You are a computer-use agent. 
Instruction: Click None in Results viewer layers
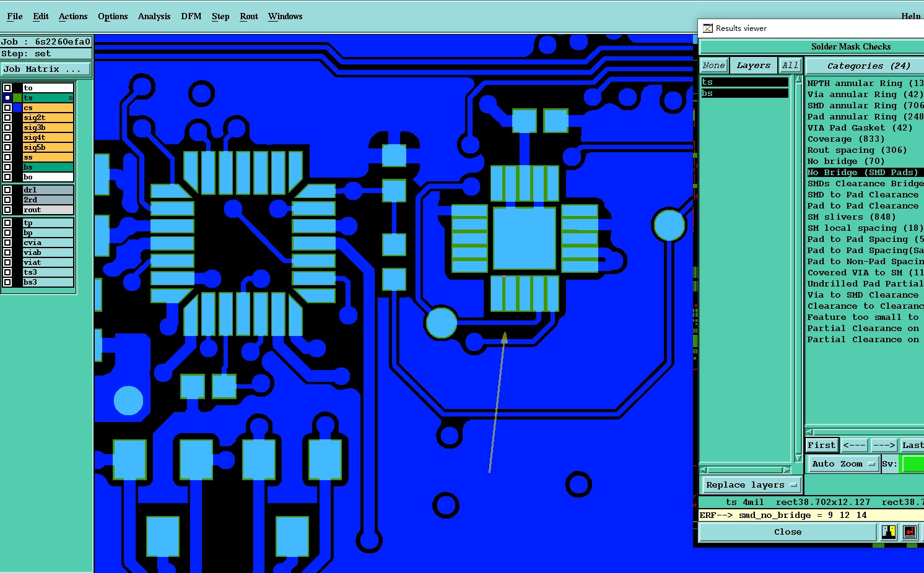pyautogui.click(x=713, y=66)
